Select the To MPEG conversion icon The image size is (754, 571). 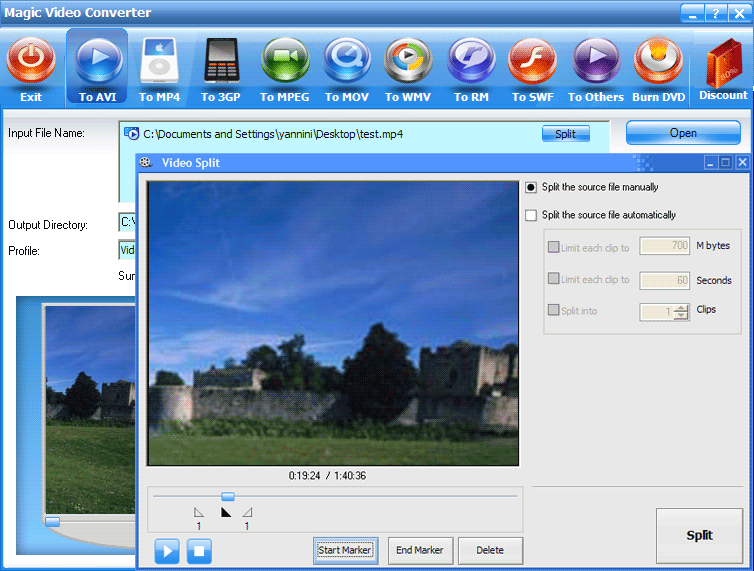click(x=285, y=62)
